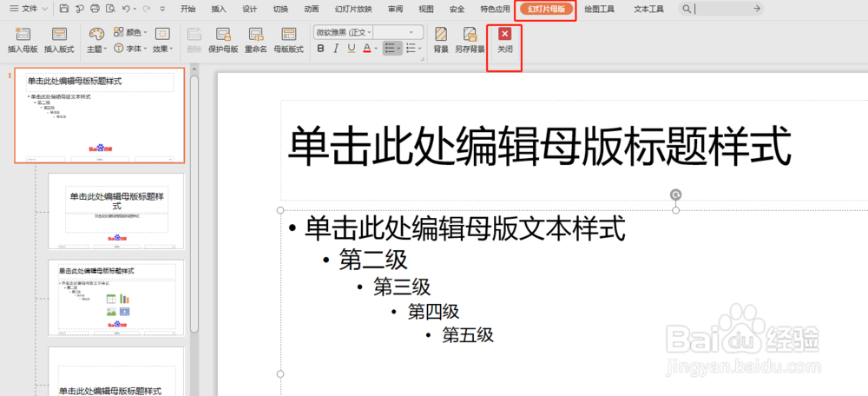Switch to 特色应用 tab
Viewport: 868px width, 396px height.
tap(495, 9)
